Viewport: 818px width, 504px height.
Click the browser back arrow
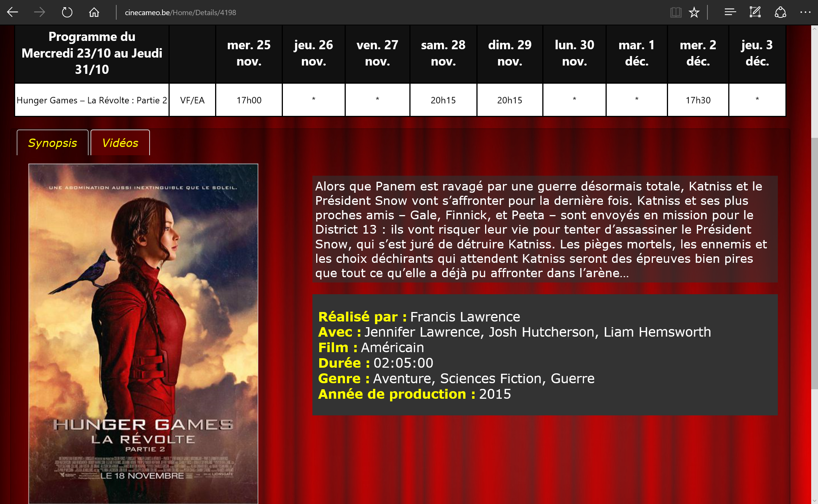pos(12,12)
